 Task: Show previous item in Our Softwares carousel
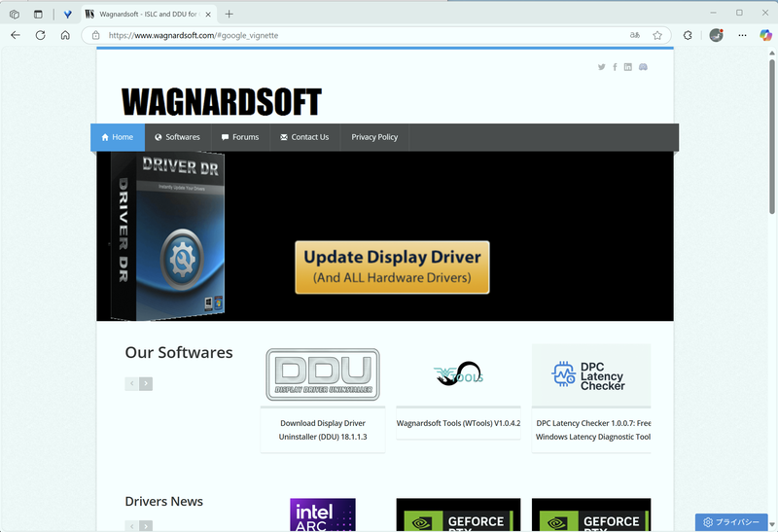click(131, 383)
